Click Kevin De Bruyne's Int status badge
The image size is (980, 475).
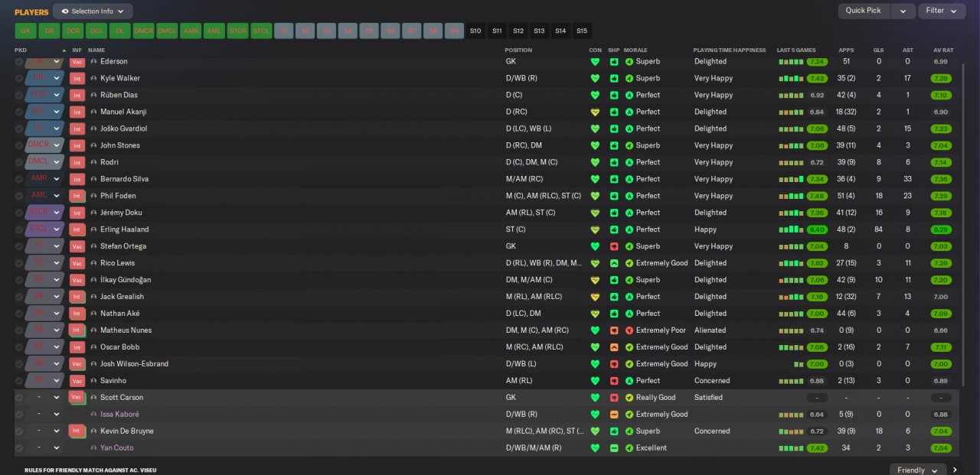(77, 431)
